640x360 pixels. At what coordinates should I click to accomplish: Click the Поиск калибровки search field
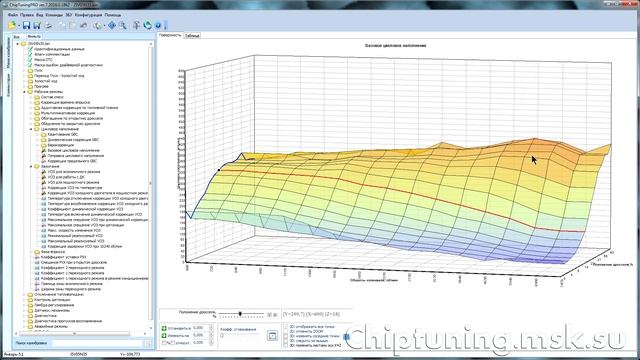pyautogui.click(x=98, y=343)
